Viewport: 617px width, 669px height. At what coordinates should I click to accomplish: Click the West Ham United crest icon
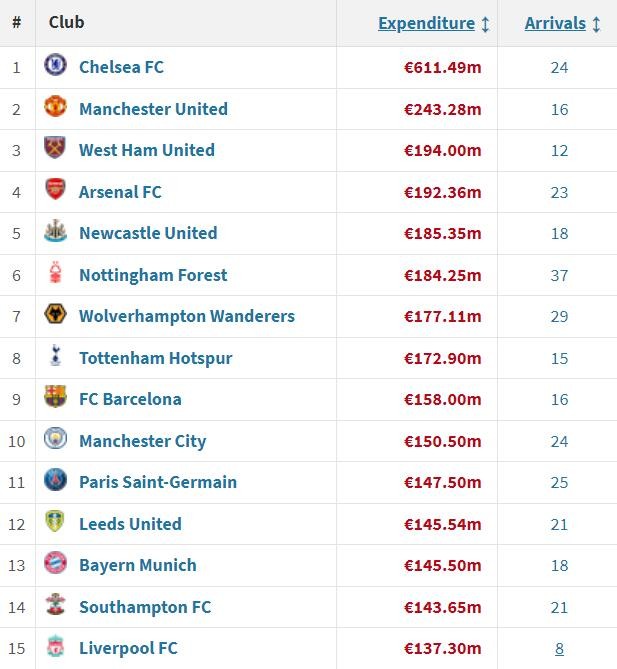[56, 149]
